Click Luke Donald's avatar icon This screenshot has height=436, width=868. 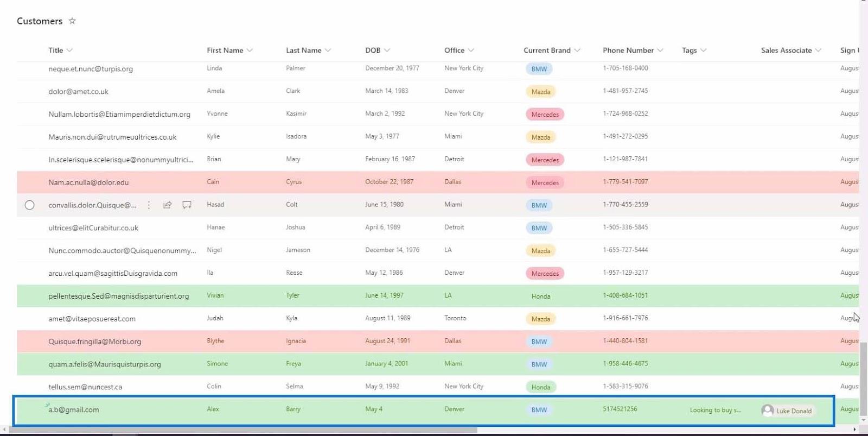tap(768, 410)
